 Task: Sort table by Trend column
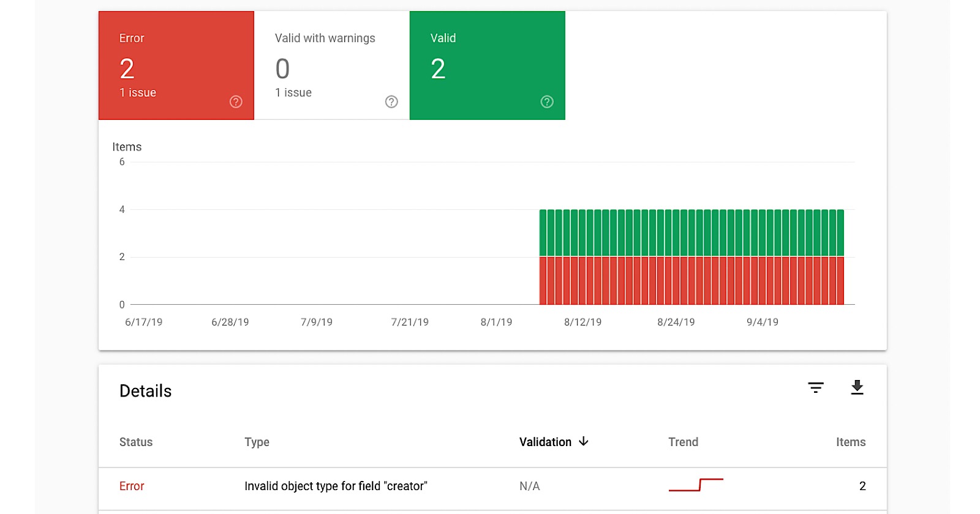(x=683, y=442)
